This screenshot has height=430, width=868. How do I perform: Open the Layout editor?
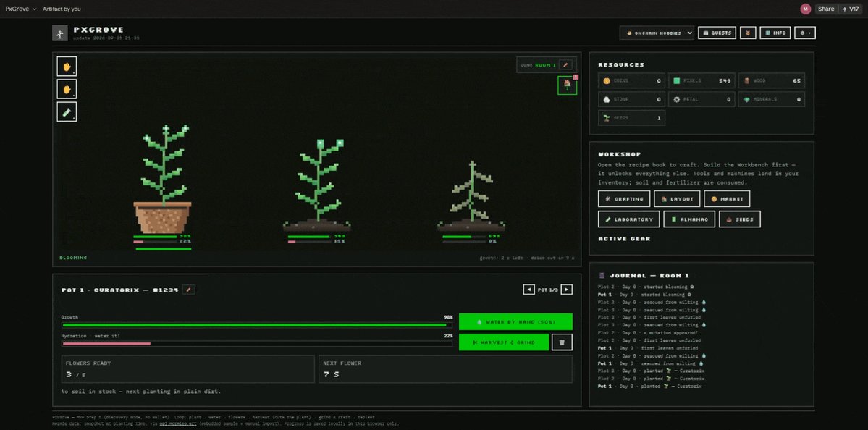[677, 198]
